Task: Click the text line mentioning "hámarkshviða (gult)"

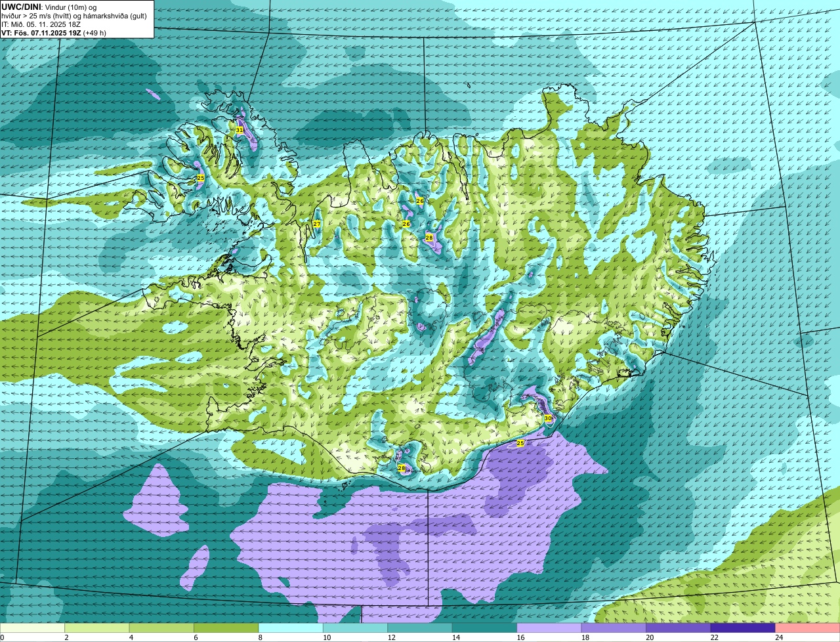Action: point(74,15)
